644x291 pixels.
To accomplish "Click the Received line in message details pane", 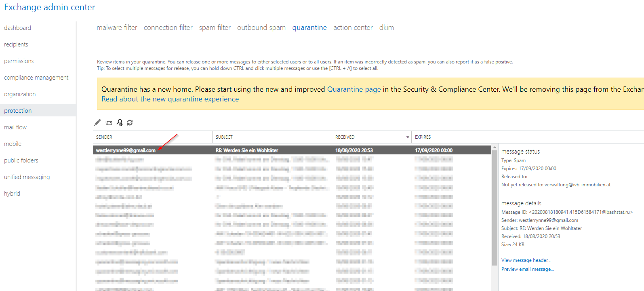I will coord(531,236).
